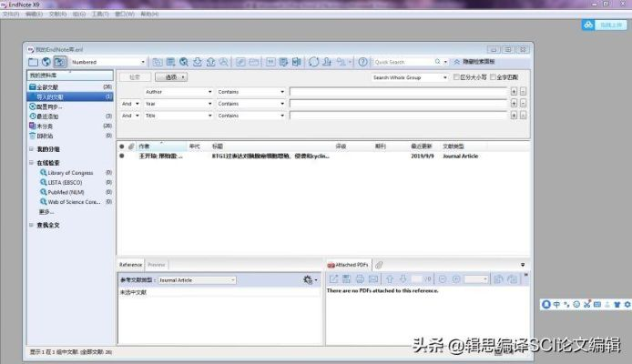Click the Import toolbar icon
Viewport: 632px width, 364px height.
click(x=197, y=62)
